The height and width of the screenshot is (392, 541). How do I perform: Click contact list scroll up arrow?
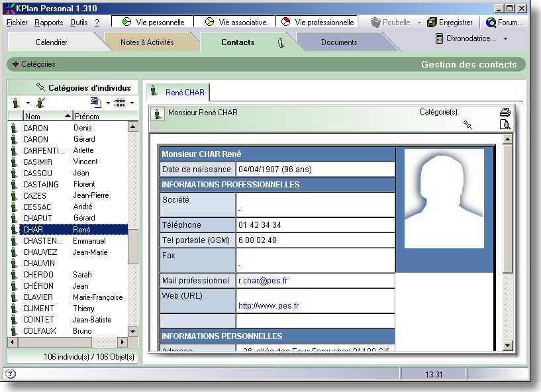point(133,126)
